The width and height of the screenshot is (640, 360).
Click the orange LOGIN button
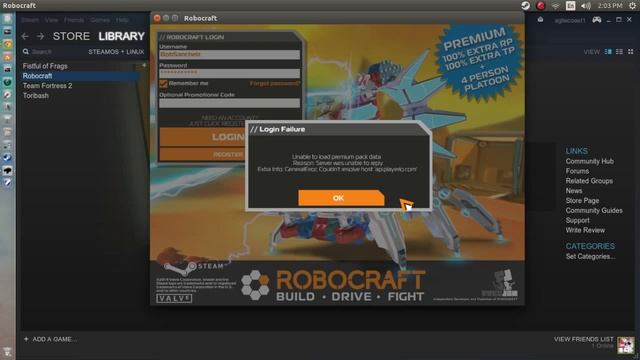(202, 137)
